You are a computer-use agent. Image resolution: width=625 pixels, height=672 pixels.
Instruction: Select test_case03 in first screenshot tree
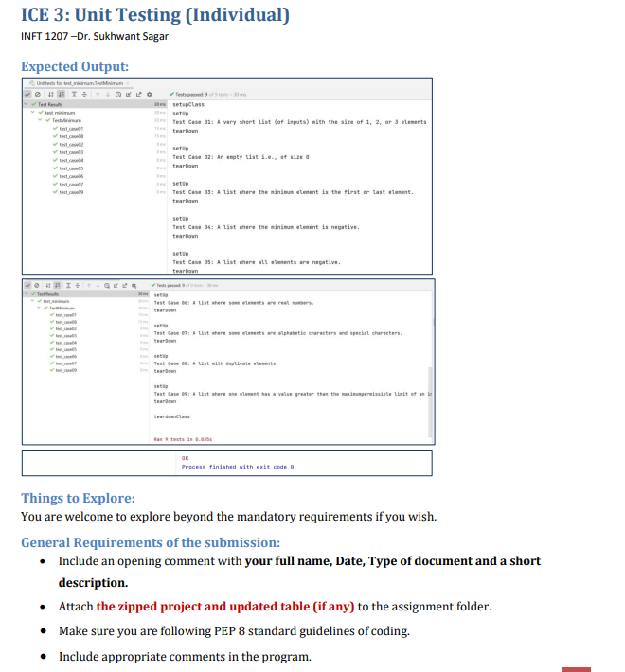click(x=71, y=152)
